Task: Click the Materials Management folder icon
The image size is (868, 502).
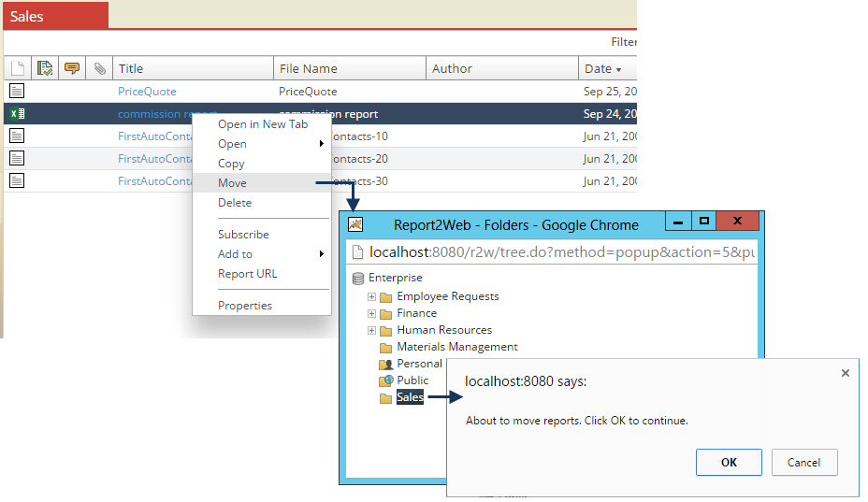Action: [x=386, y=348]
